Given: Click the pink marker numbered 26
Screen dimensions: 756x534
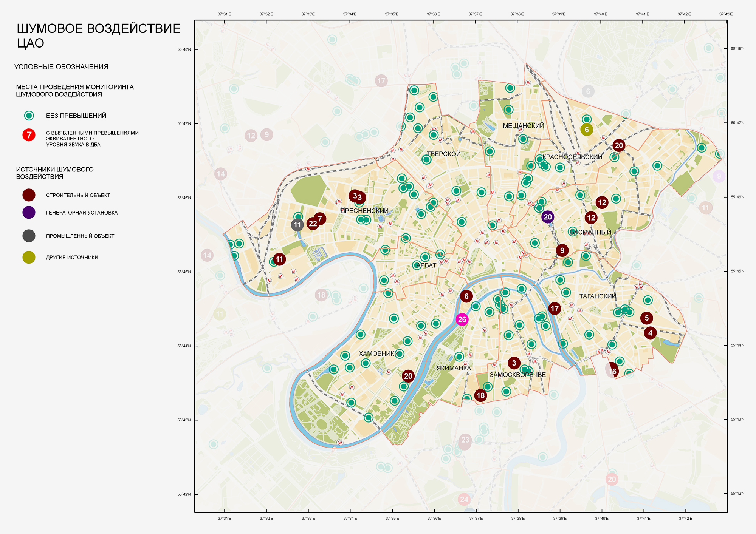Looking at the screenshot, I should click(x=462, y=319).
